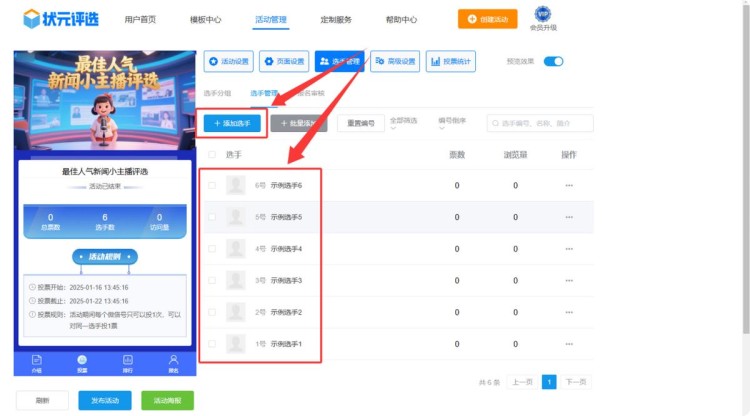Open the more options dots for 示例选手6

point(569,185)
